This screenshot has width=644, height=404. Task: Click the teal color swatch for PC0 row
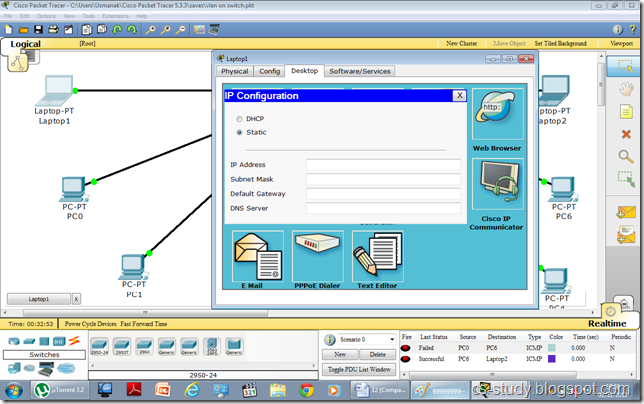click(x=552, y=348)
